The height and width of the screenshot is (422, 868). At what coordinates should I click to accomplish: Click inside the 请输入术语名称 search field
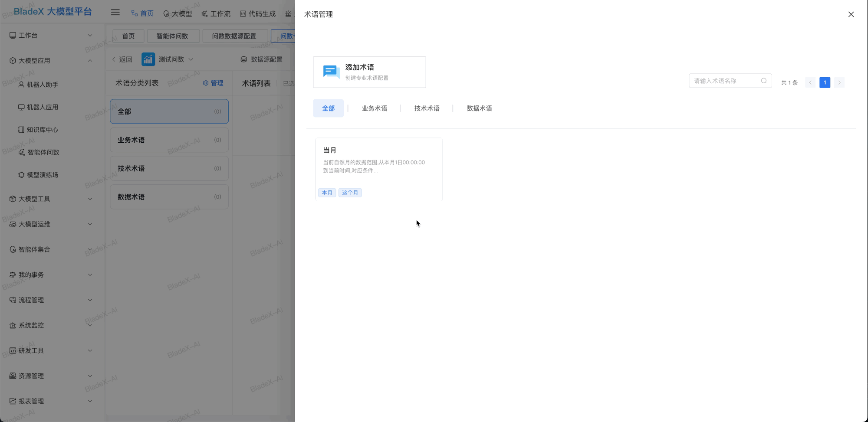[x=725, y=80]
